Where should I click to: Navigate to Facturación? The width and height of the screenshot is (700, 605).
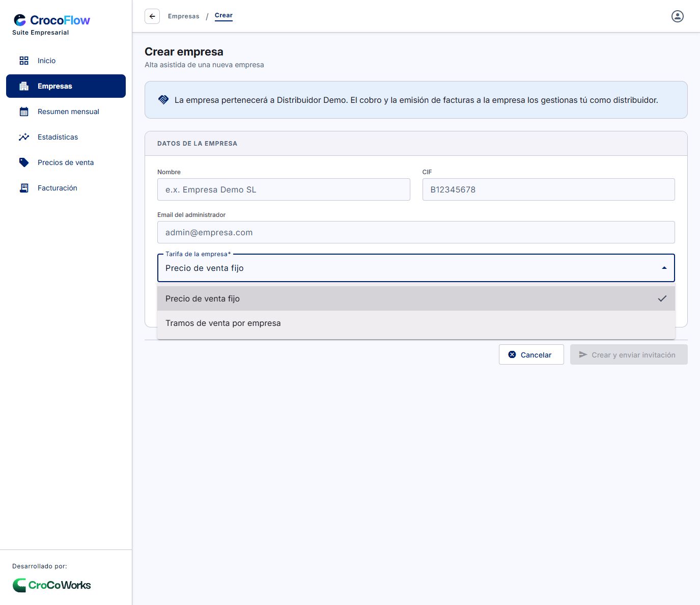click(66, 188)
